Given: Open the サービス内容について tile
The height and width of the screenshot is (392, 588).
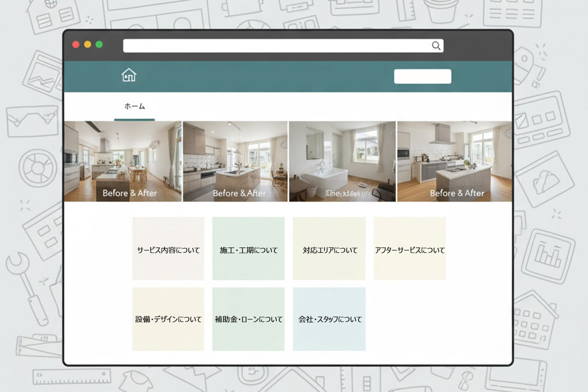Looking at the screenshot, I should tap(168, 249).
